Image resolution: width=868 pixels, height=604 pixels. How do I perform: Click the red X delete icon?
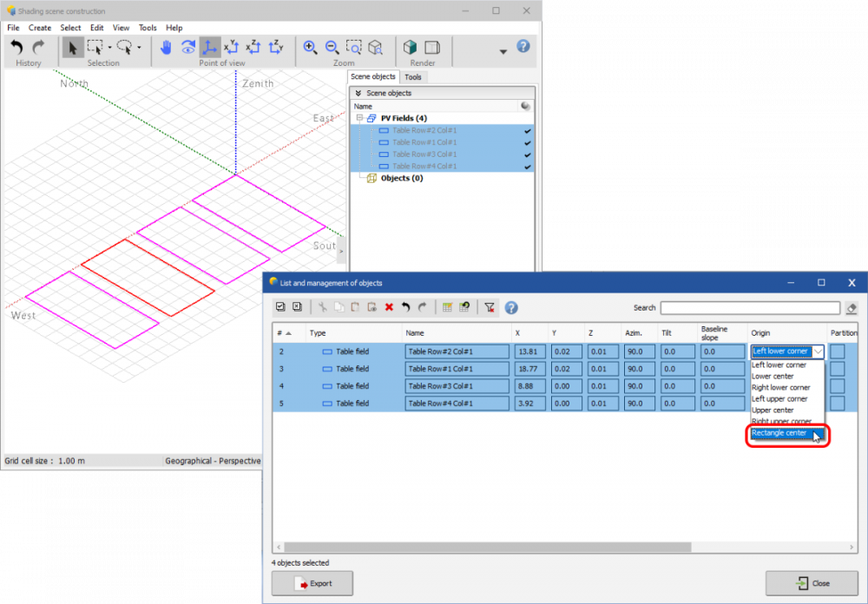389,307
